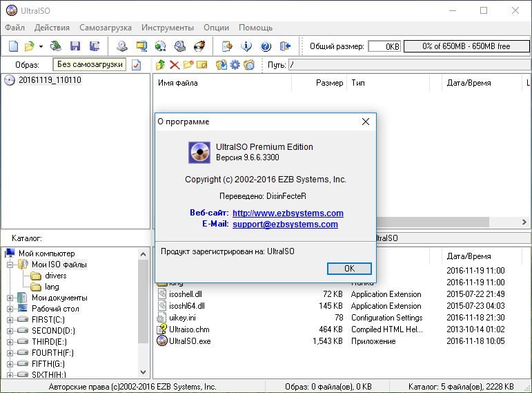
Task: Open the Файл menu
Action: coord(15,28)
